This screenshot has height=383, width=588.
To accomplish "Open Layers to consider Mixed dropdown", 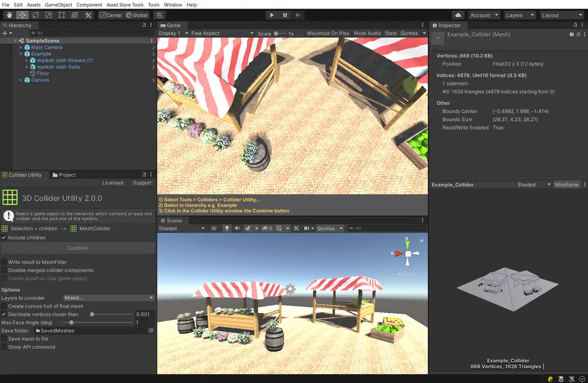I will 109,298.
